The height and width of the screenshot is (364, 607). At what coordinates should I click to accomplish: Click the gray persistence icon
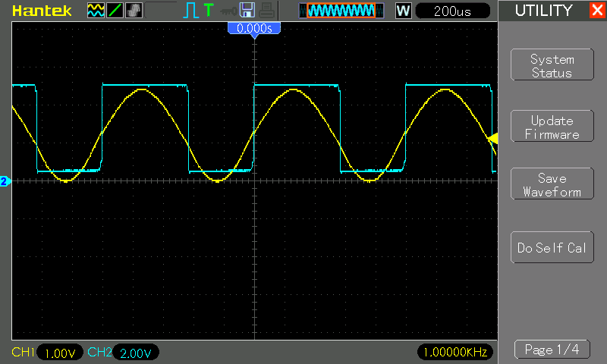coord(134,11)
